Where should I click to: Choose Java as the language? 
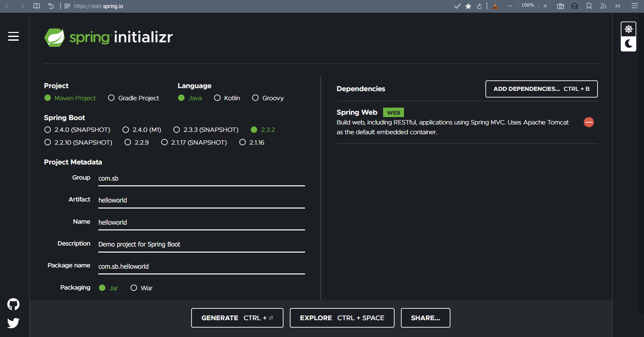click(190, 98)
